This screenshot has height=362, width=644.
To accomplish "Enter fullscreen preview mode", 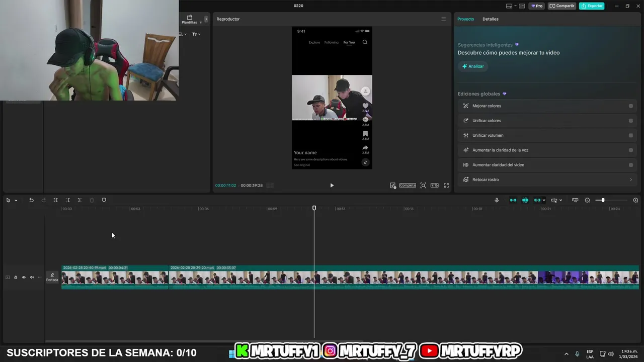I will tap(446, 186).
